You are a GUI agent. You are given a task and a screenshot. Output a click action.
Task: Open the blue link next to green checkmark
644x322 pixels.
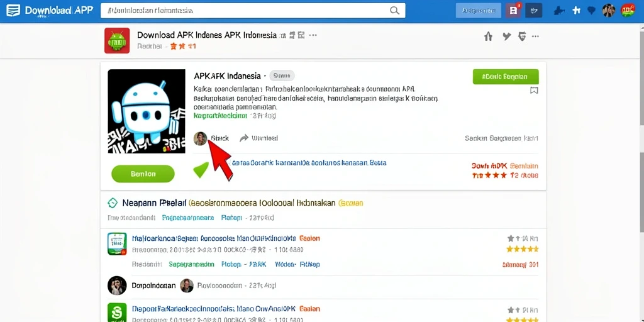[309, 163]
